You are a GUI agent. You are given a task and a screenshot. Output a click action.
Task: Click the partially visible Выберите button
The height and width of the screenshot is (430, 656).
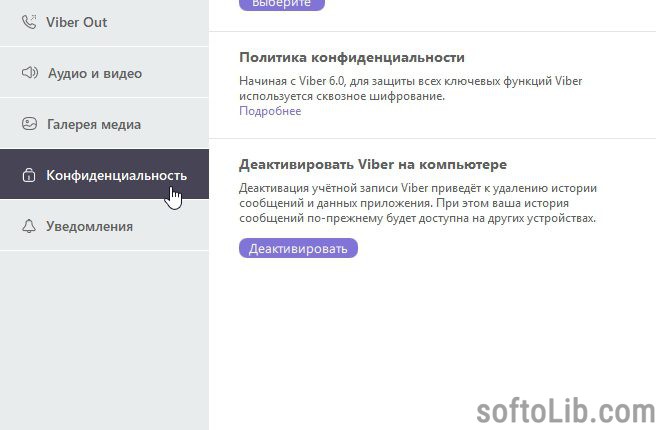point(282,4)
